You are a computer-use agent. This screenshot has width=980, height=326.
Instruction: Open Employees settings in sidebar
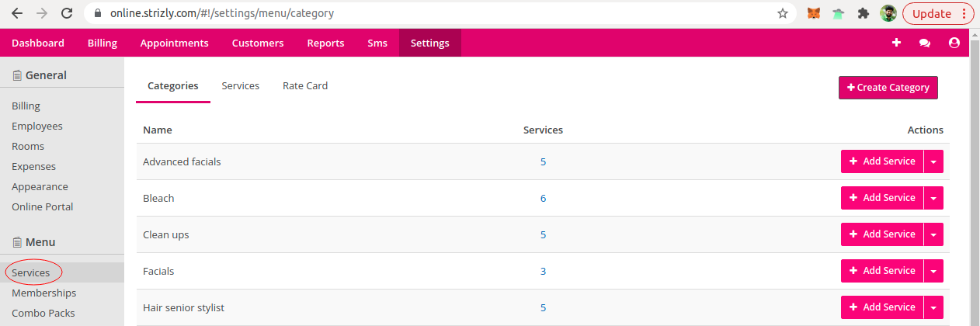click(x=37, y=126)
